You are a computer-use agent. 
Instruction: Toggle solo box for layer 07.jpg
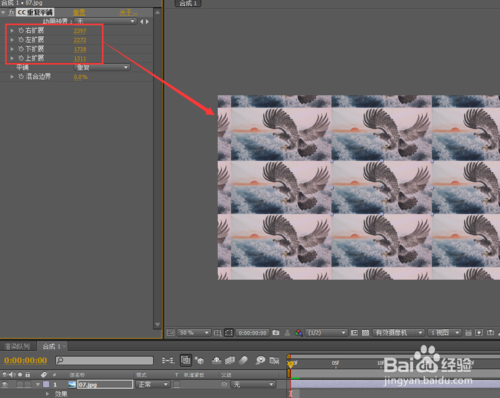(x=20, y=385)
